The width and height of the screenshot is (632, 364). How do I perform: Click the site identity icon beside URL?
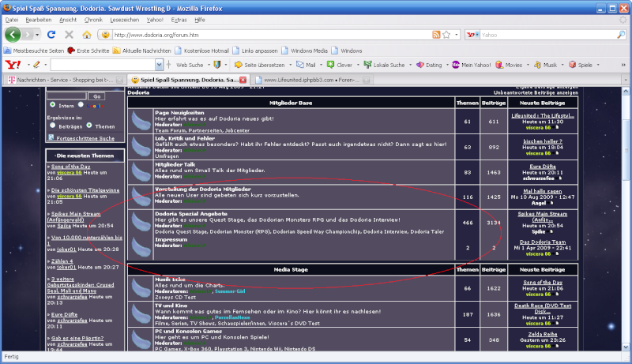105,35
